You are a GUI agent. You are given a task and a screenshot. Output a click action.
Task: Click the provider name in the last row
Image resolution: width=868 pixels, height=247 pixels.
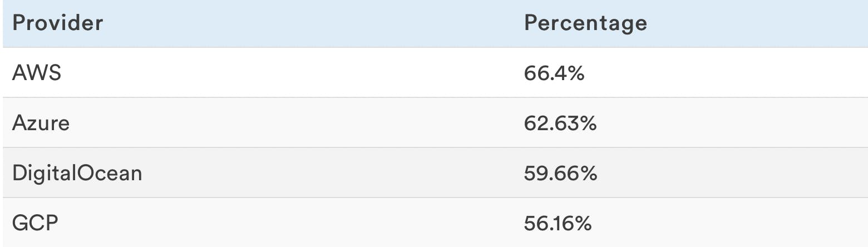pos(35,223)
